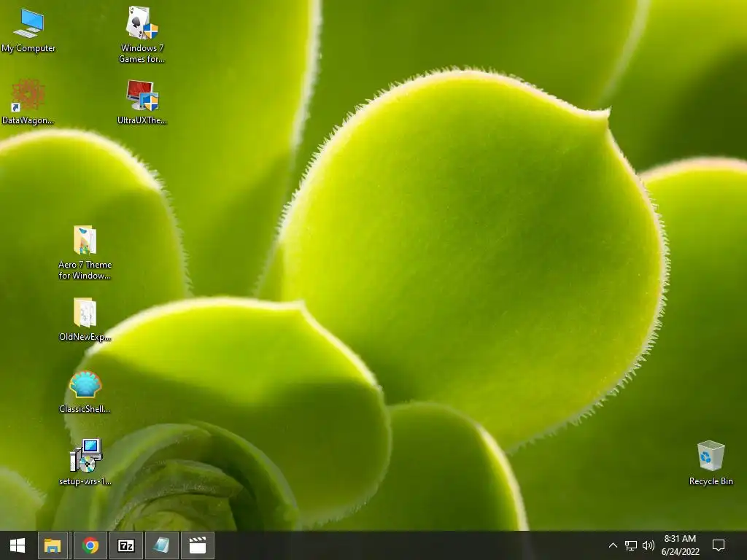Select the Aero 7 Theme folder icon
The height and width of the screenshot is (560, 747).
point(85,240)
